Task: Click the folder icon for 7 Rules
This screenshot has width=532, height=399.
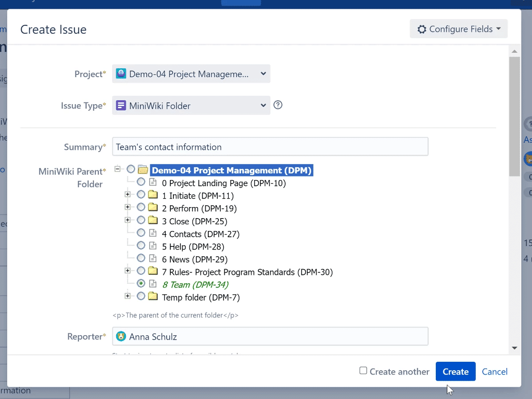Action: 153,271
